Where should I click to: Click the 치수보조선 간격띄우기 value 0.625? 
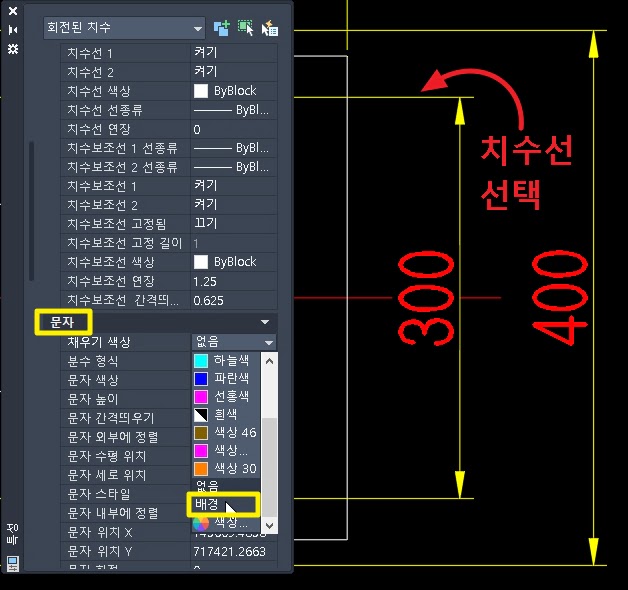pos(234,300)
